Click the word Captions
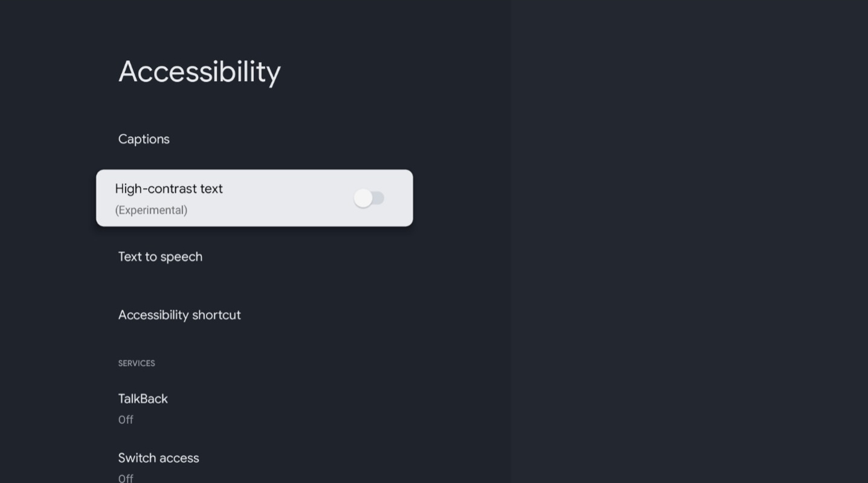The height and width of the screenshot is (483, 868). click(144, 139)
